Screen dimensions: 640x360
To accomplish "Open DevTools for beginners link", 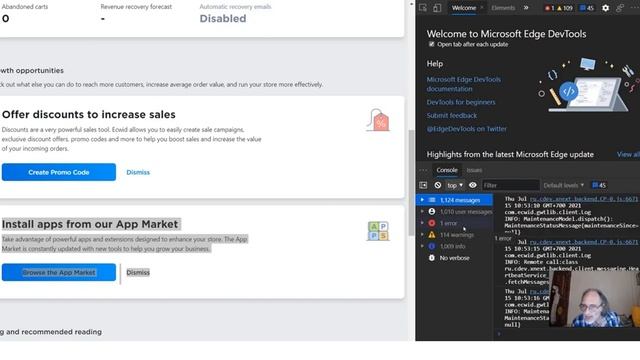I will tap(461, 102).
